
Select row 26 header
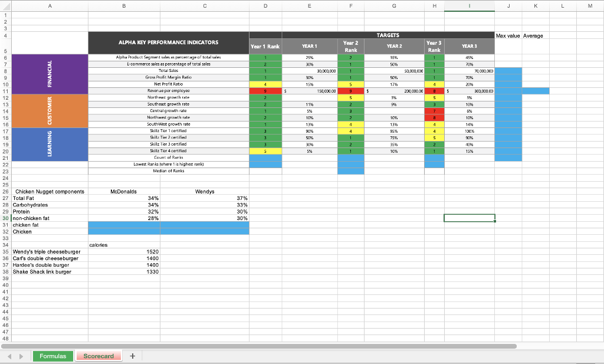tap(5, 191)
